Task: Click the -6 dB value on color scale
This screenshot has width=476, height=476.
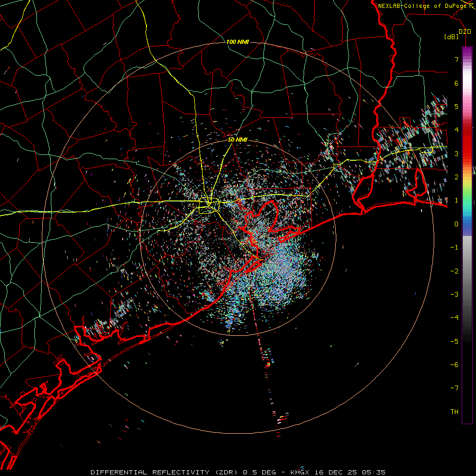Action: (454, 365)
